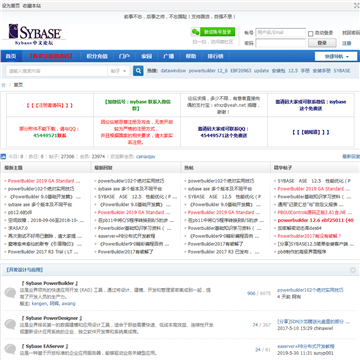Click the forum search text box

tap(57, 71)
